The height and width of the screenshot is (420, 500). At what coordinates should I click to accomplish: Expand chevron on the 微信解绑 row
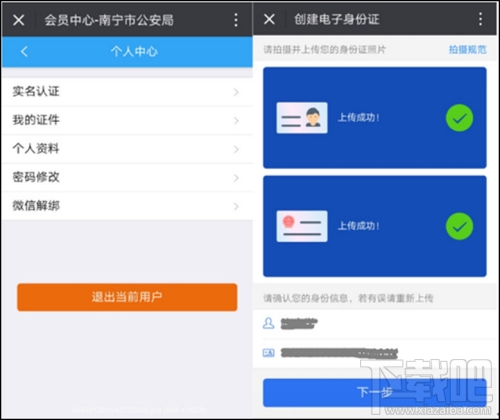[x=236, y=206]
